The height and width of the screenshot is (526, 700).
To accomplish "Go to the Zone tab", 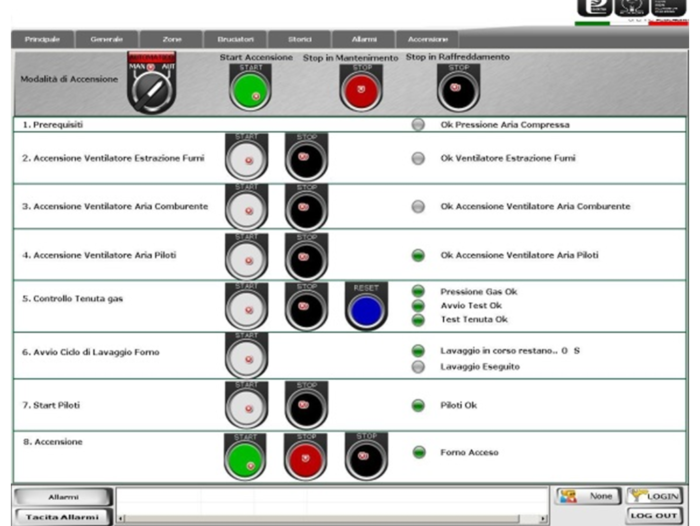I will click(x=172, y=39).
